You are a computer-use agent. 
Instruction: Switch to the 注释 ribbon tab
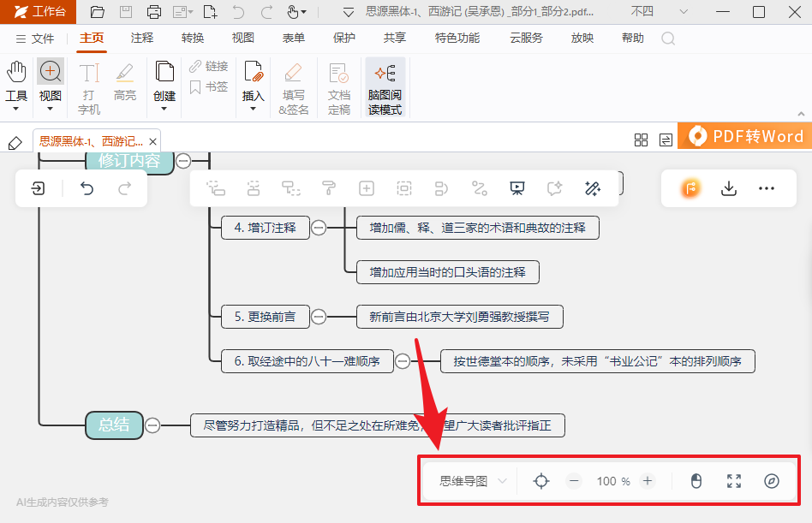pos(140,38)
